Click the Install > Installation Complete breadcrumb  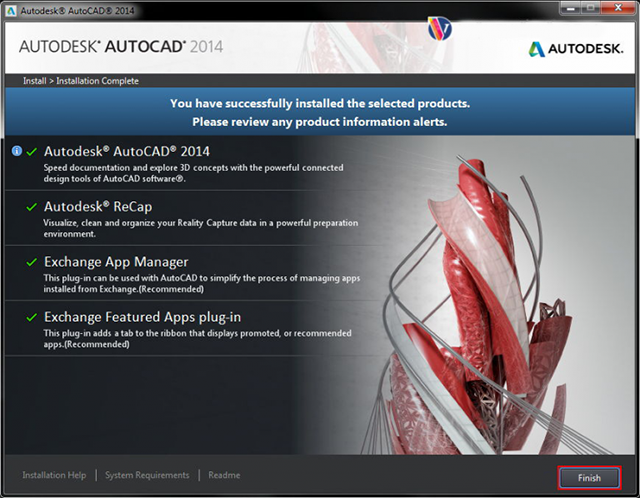coord(81,81)
